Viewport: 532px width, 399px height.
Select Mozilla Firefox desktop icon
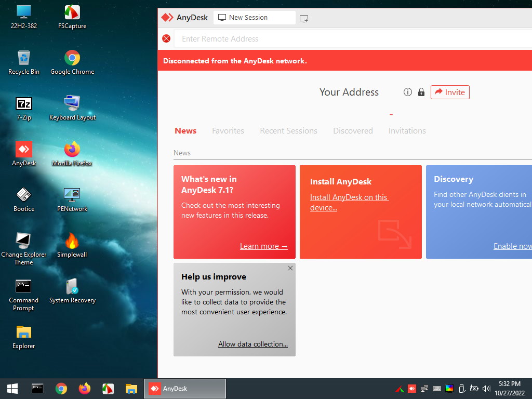pyautogui.click(x=72, y=154)
